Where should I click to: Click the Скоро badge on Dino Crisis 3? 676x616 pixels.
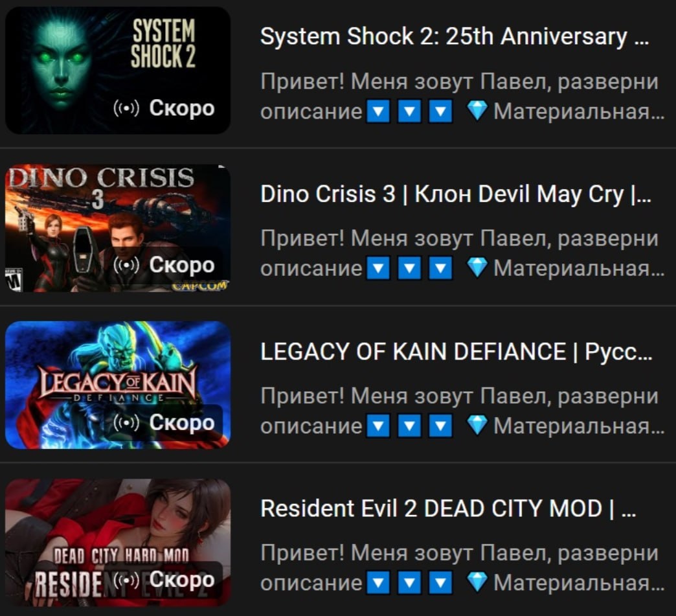tap(164, 266)
